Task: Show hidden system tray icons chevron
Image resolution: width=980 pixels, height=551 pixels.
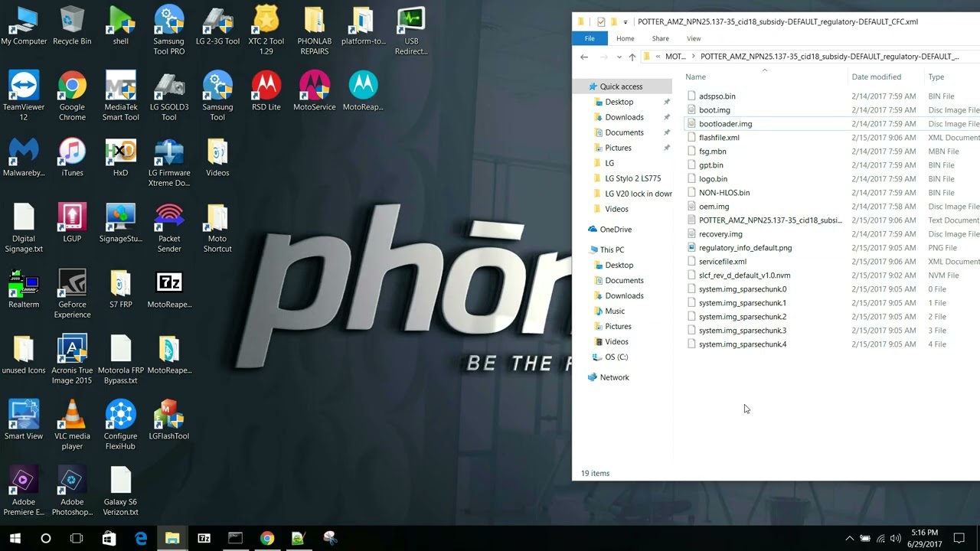Action: click(849, 538)
